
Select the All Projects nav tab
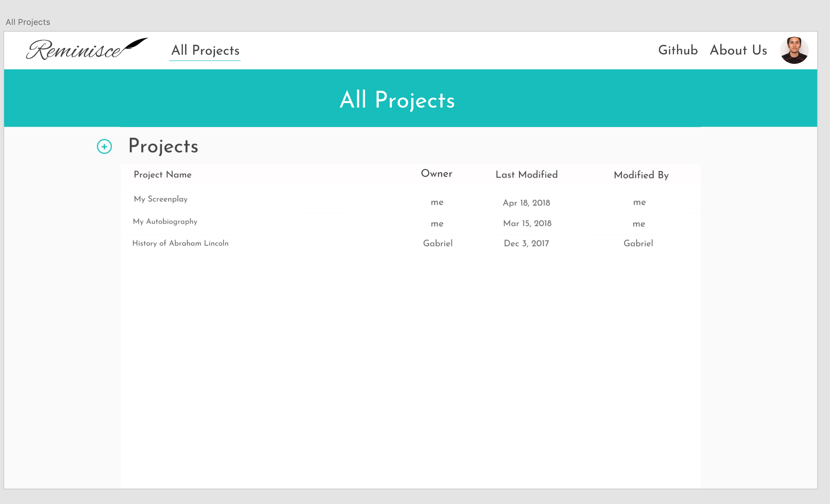point(205,50)
